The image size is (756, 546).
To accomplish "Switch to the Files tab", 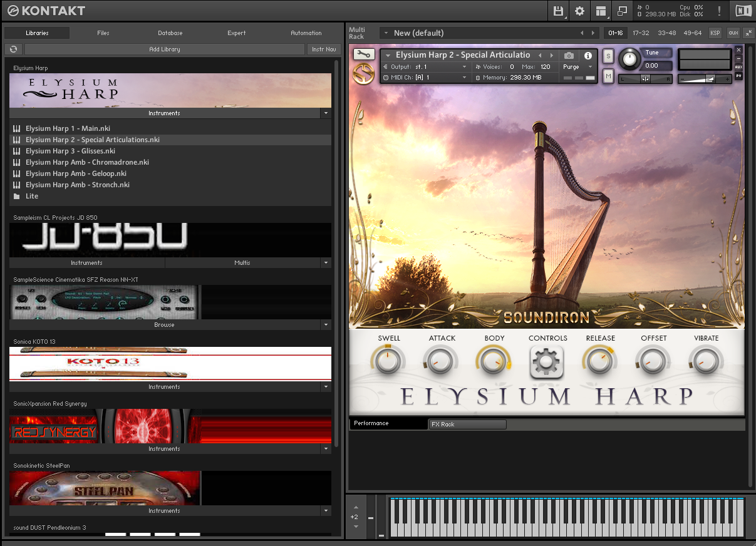I will point(103,33).
